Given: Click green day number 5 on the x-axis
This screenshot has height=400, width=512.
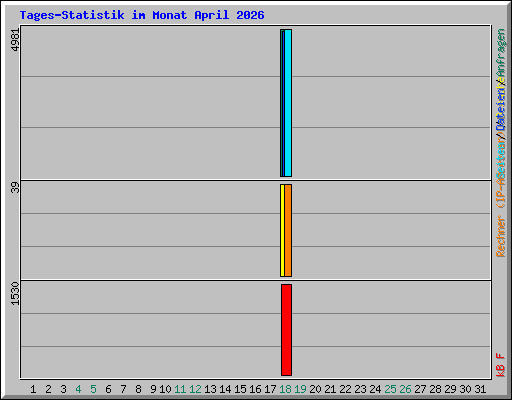Looking at the screenshot, I should tap(93, 389).
